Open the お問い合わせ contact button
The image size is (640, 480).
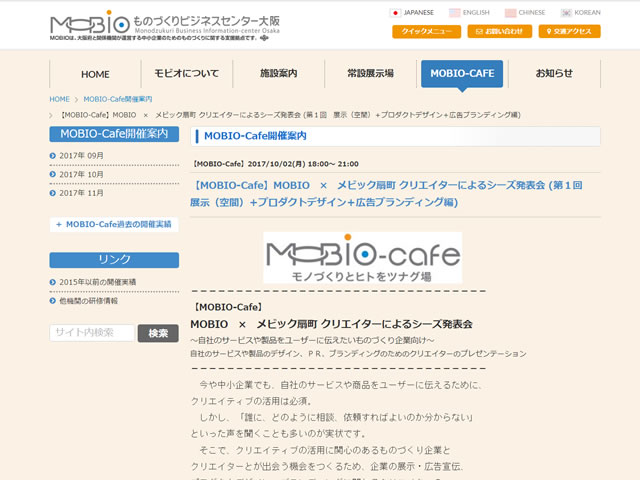pyautogui.click(x=500, y=31)
